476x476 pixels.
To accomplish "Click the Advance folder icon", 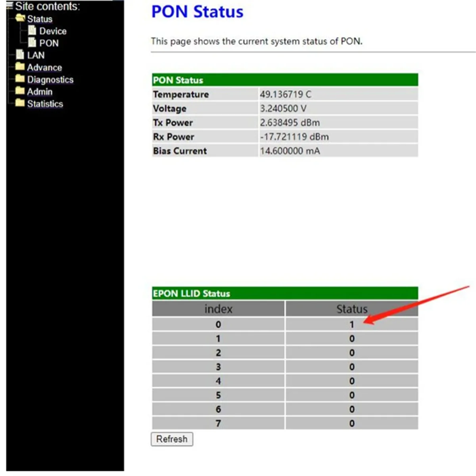I will [20, 66].
